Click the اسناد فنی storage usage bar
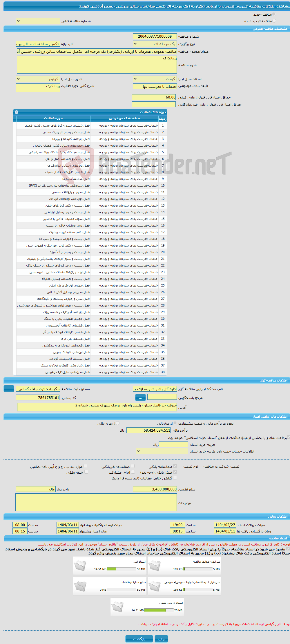The image size is (290, 644). 122,569
